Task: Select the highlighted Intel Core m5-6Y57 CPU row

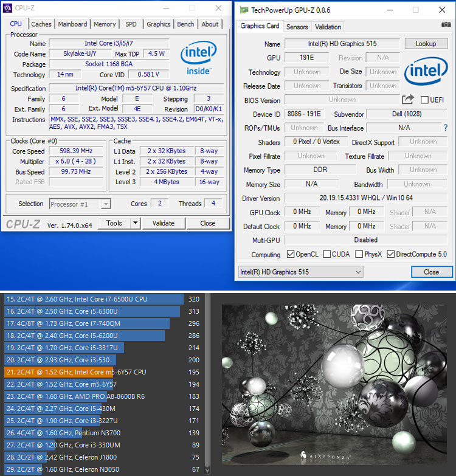Action: tap(102, 372)
